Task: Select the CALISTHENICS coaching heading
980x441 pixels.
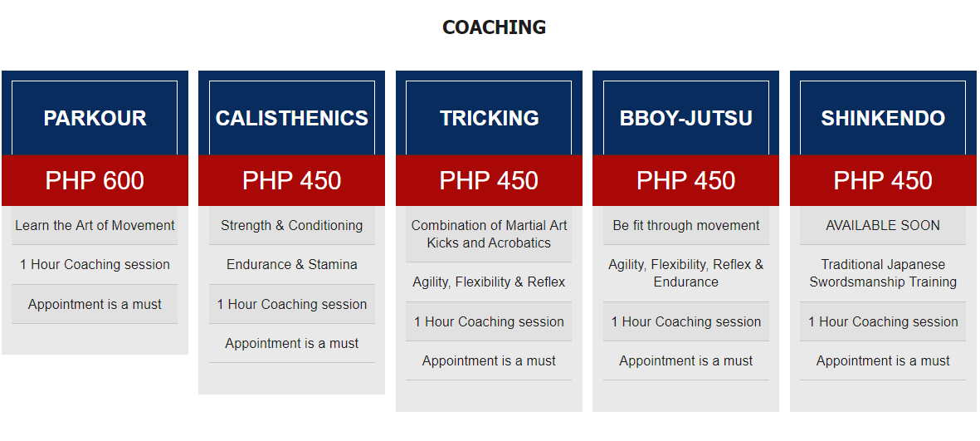Action: coord(292,118)
